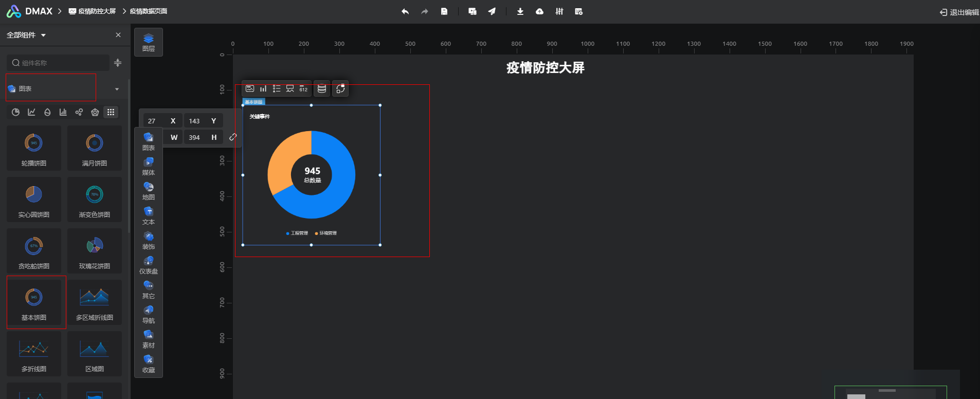The width and height of the screenshot is (980, 399).
Task: Filter components by relation chart type
Action: click(x=79, y=112)
